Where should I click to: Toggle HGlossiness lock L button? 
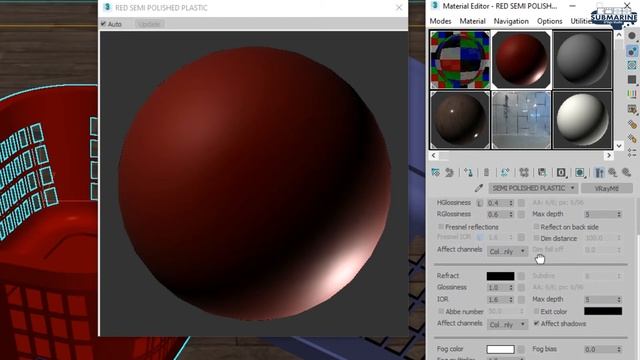[480, 203]
